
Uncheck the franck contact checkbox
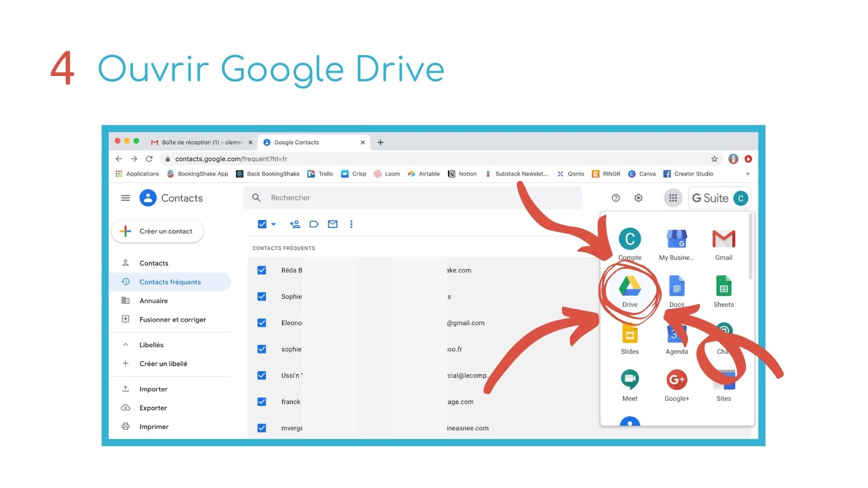pos(261,402)
